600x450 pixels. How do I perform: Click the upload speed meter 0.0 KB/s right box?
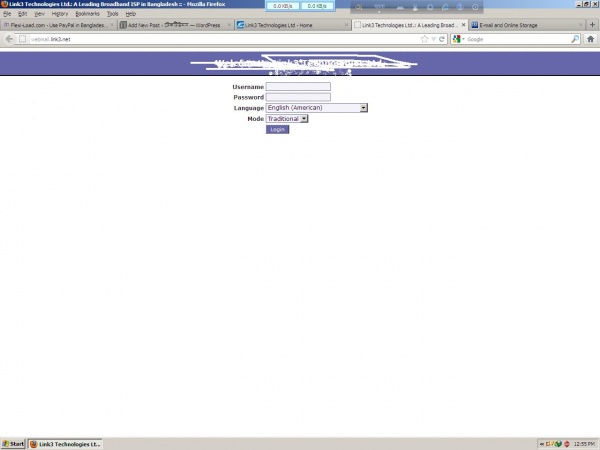coord(317,6)
